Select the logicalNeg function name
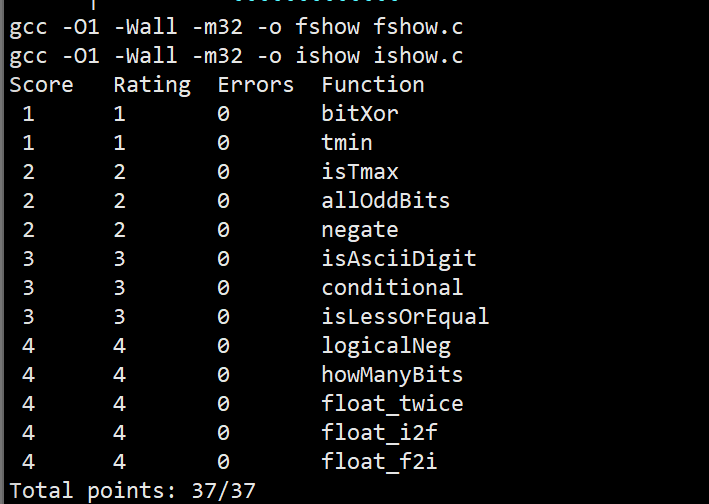This screenshot has height=504, width=709. pyautogui.click(x=386, y=346)
